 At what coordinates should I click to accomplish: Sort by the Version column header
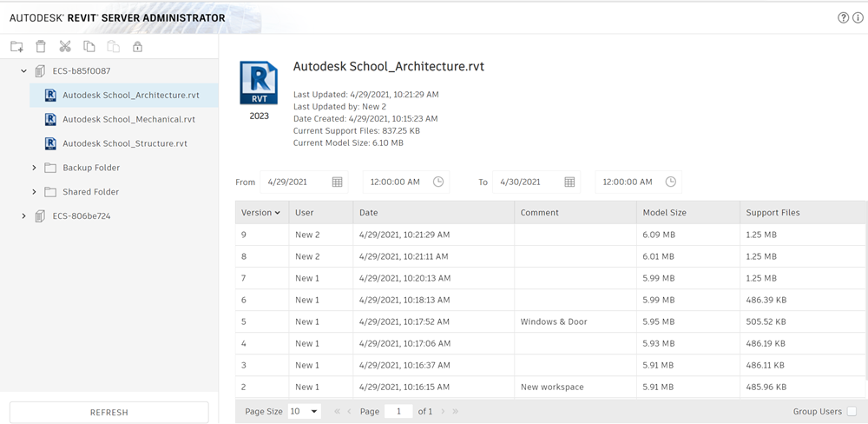coord(261,212)
